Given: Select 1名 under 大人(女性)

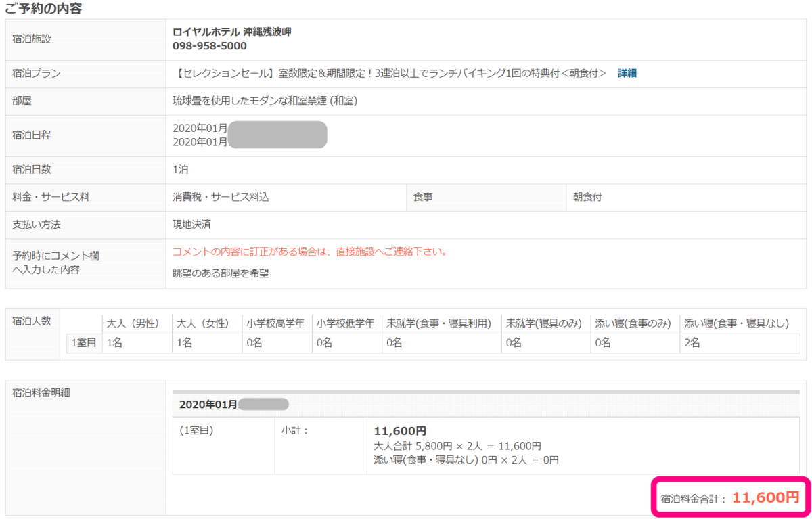Looking at the screenshot, I should pyautogui.click(x=184, y=343).
